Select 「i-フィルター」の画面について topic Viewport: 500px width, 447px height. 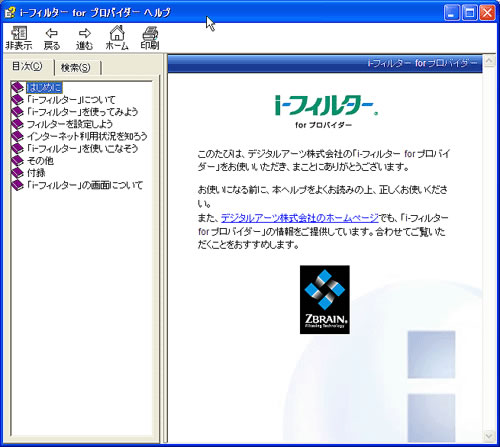[85, 185]
